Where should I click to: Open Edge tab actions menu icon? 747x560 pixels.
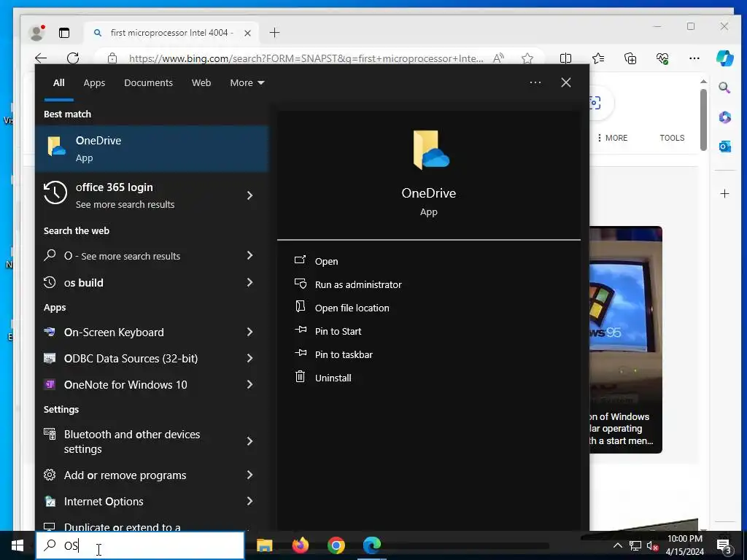64,33
